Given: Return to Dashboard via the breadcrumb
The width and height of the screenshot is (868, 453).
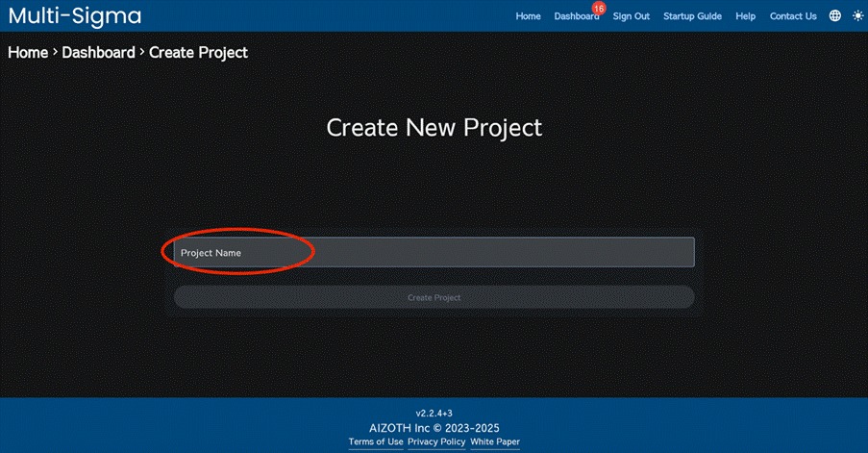Looking at the screenshot, I should pos(98,52).
